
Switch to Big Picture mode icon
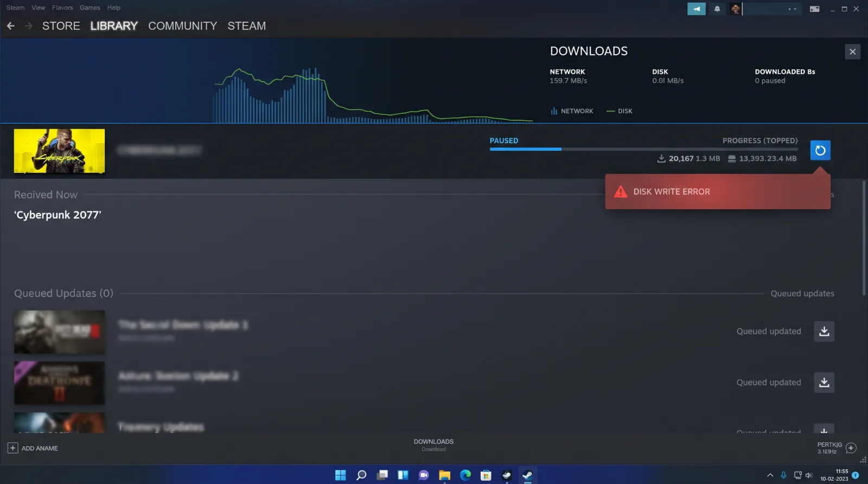[814, 9]
